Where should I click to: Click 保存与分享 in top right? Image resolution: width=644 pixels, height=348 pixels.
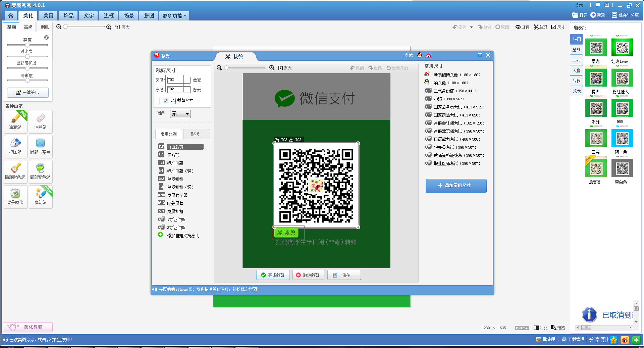click(625, 15)
